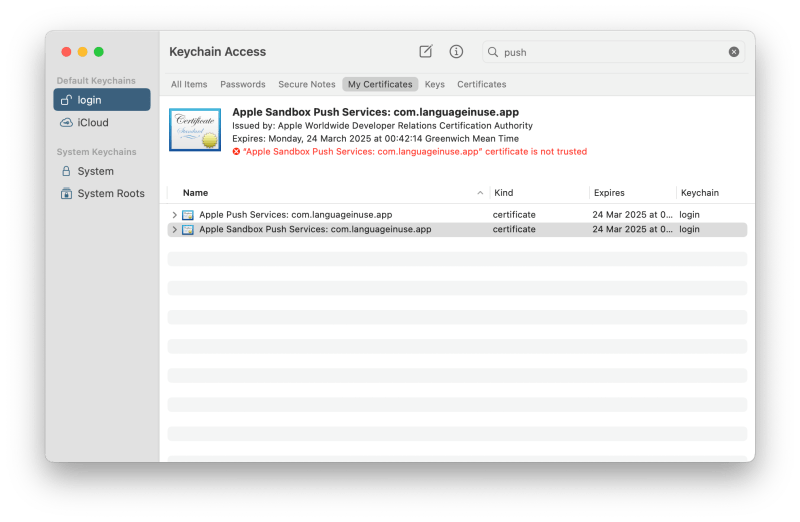Click the 'Expires: Monday, 24 March 2025' text

376,139
